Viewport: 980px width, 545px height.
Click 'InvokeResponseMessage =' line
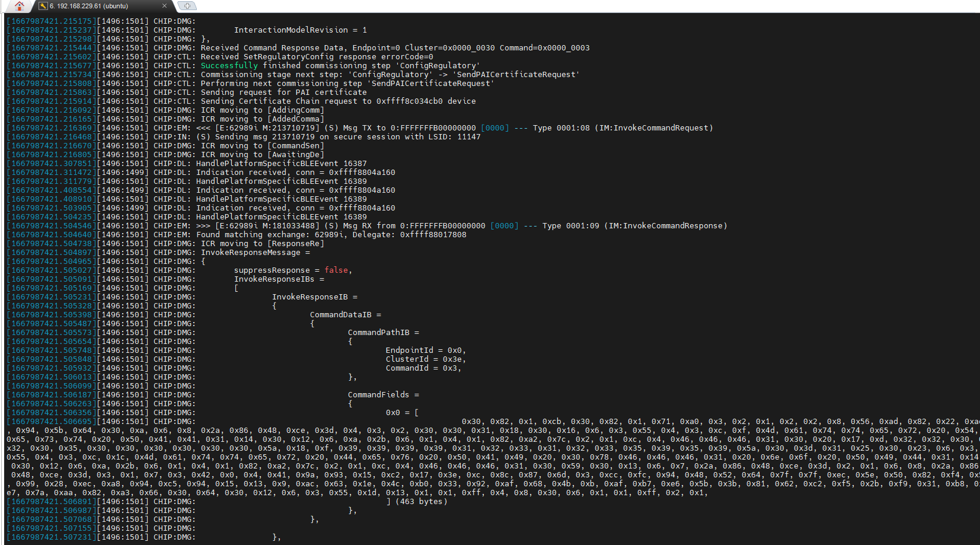point(256,253)
